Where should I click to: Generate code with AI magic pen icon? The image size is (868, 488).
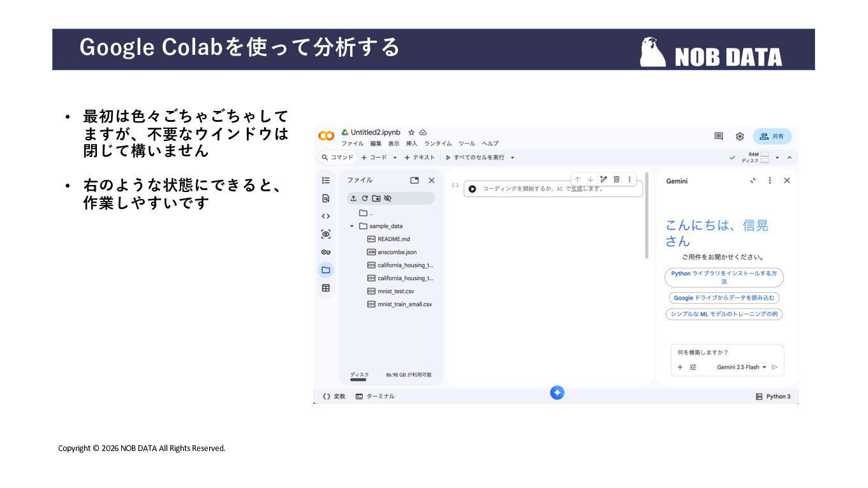point(603,179)
